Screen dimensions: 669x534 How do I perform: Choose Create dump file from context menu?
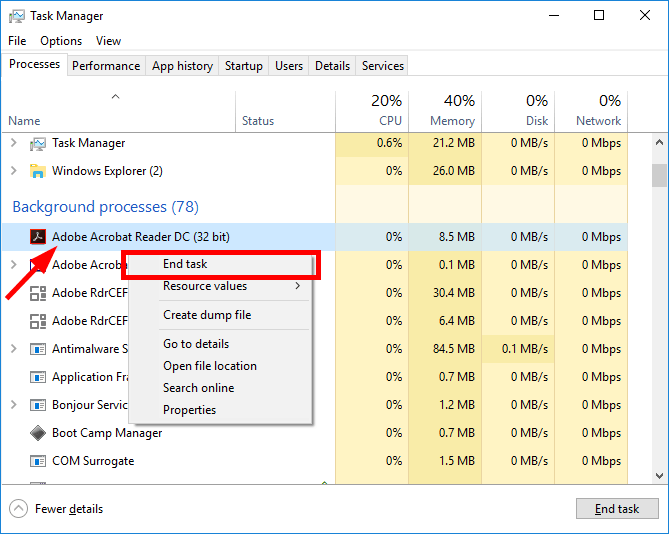(220, 315)
